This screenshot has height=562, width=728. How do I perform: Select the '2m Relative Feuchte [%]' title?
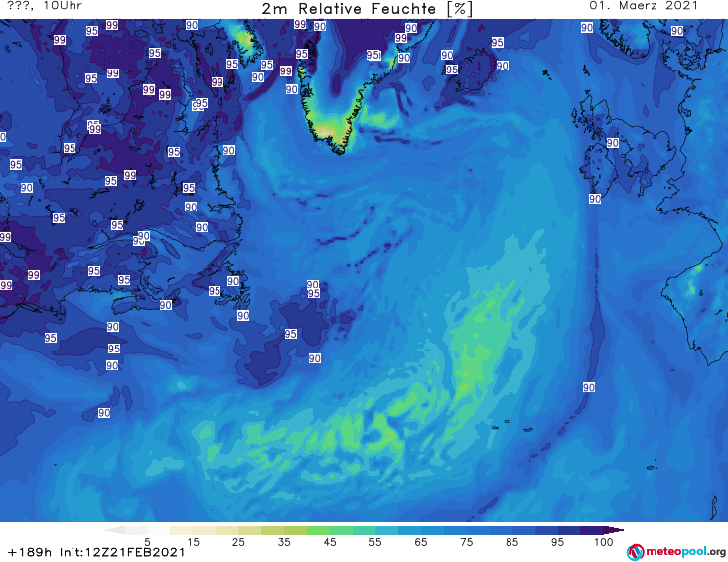(366, 9)
